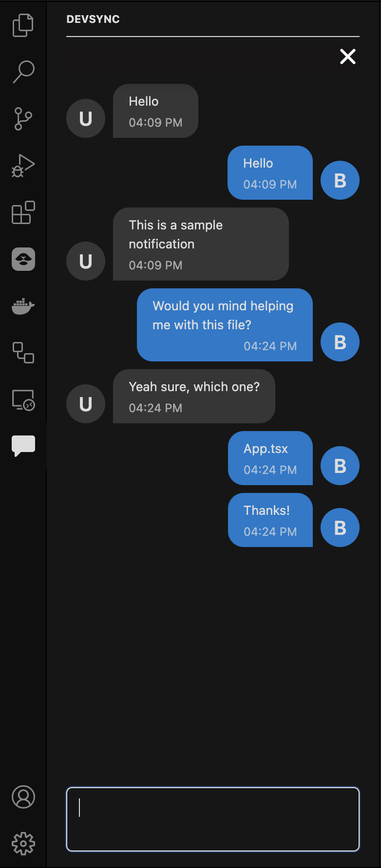
Task: Open the Remote Explorer view
Action: tap(23, 400)
